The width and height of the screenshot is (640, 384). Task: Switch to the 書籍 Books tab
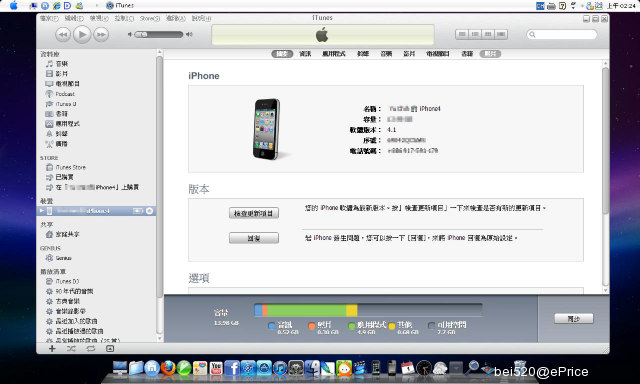(467, 54)
